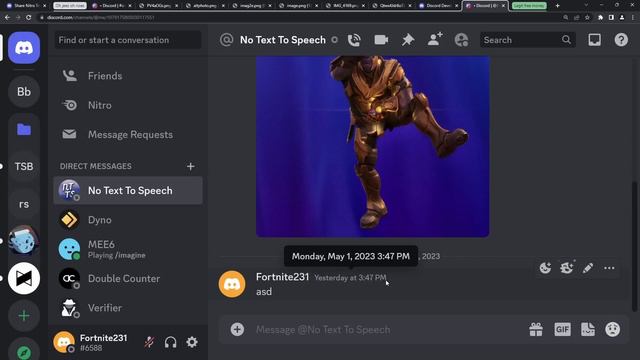Open Discord home direct messages icon
Viewport: 640px width, 360px height.
[24, 48]
